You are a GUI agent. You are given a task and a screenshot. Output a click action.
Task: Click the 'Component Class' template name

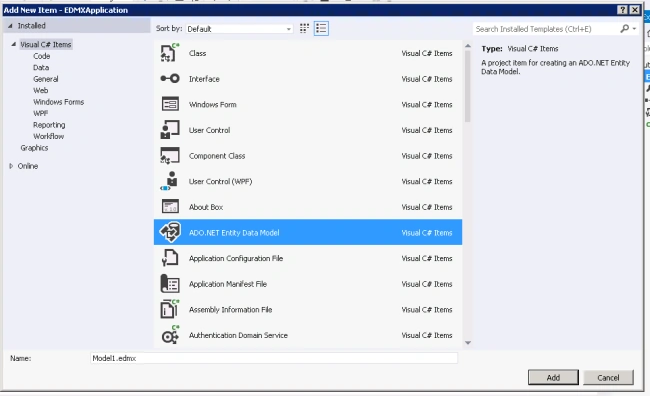(217, 156)
